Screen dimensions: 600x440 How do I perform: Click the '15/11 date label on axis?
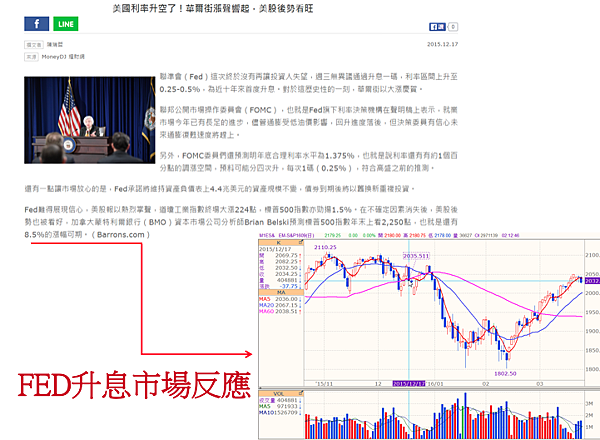click(324, 383)
